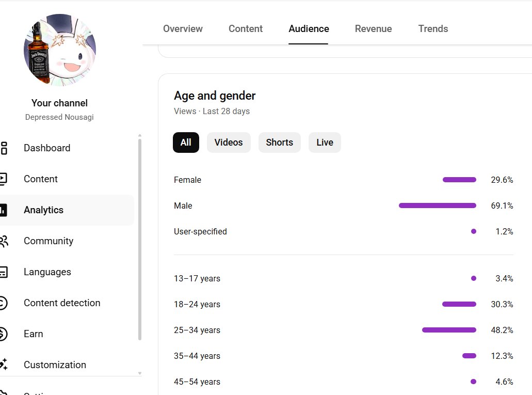Switch to the Overview tab
Image resolution: width=532 pixels, height=395 pixels.
click(x=183, y=28)
